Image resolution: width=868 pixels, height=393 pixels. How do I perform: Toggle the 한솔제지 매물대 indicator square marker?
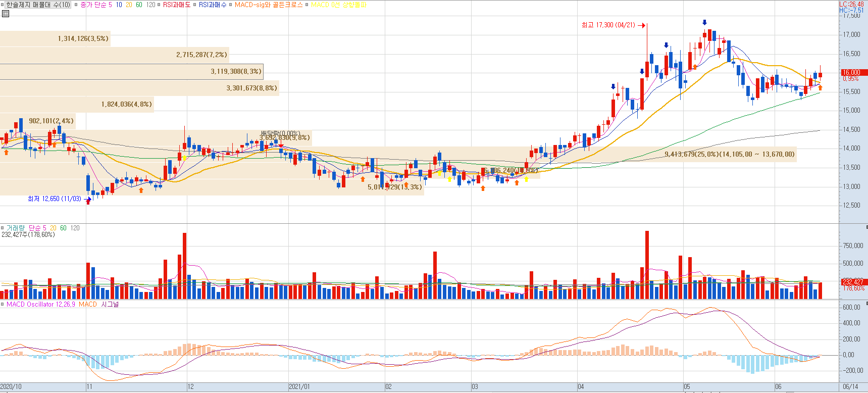3,5
